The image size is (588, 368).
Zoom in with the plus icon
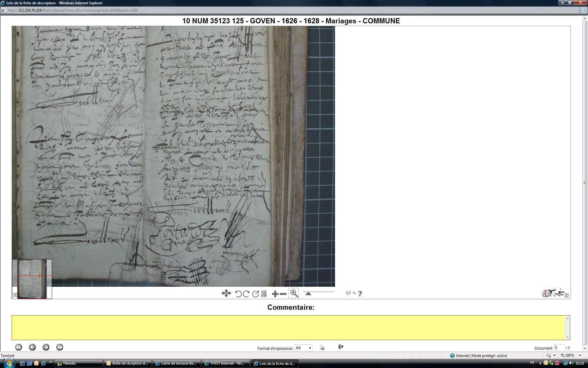[275, 294]
